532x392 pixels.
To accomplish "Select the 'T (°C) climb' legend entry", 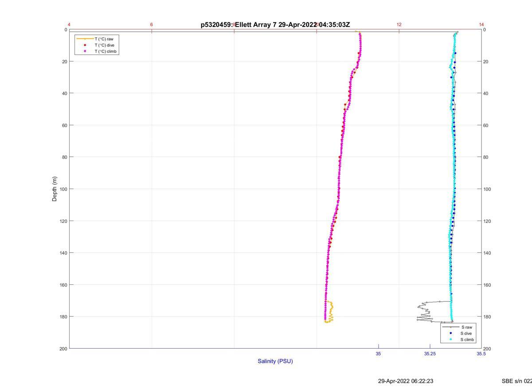I will point(106,51).
